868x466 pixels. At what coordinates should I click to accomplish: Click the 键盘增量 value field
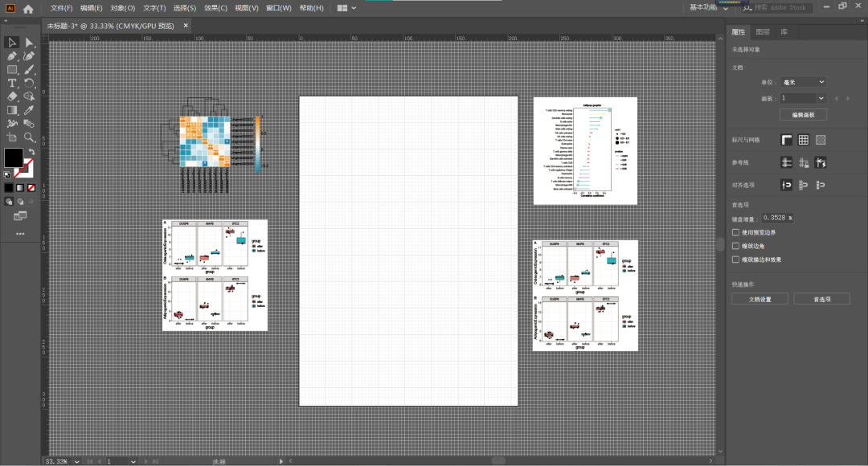point(777,218)
